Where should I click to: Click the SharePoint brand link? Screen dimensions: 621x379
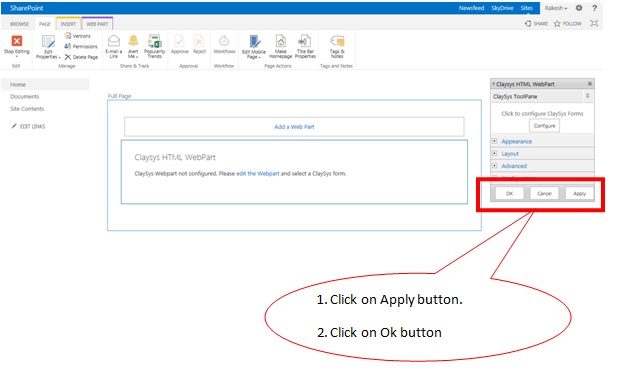click(27, 8)
